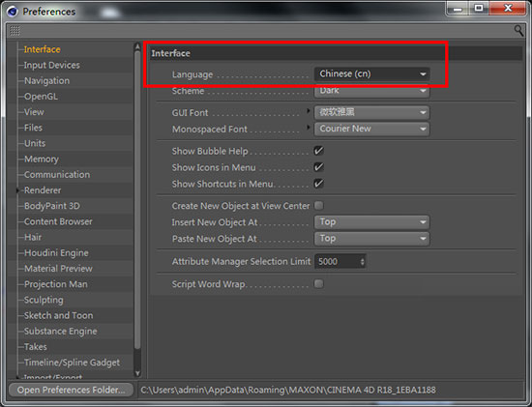Toggle Show Icons in Menu checkbox
Viewport: 532px width, 407px height.
318,167
